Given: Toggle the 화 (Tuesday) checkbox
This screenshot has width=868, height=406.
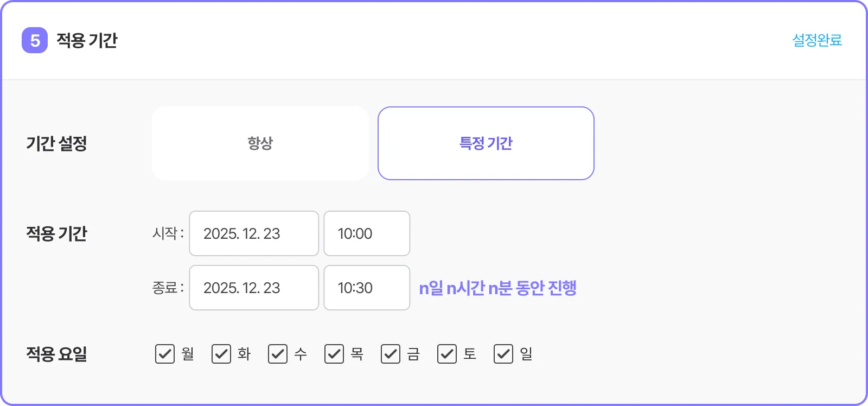Looking at the screenshot, I should (221, 354).
